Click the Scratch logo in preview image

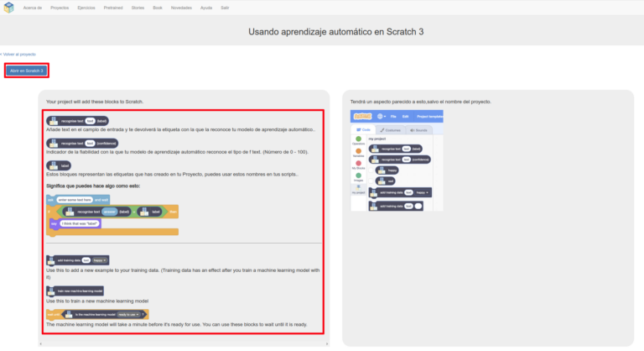click(x=362, y=116)
